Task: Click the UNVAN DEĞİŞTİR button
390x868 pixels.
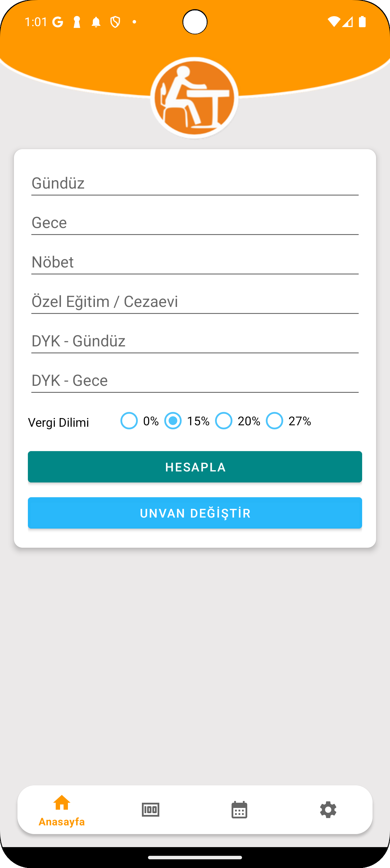Action: pos(195,513)
